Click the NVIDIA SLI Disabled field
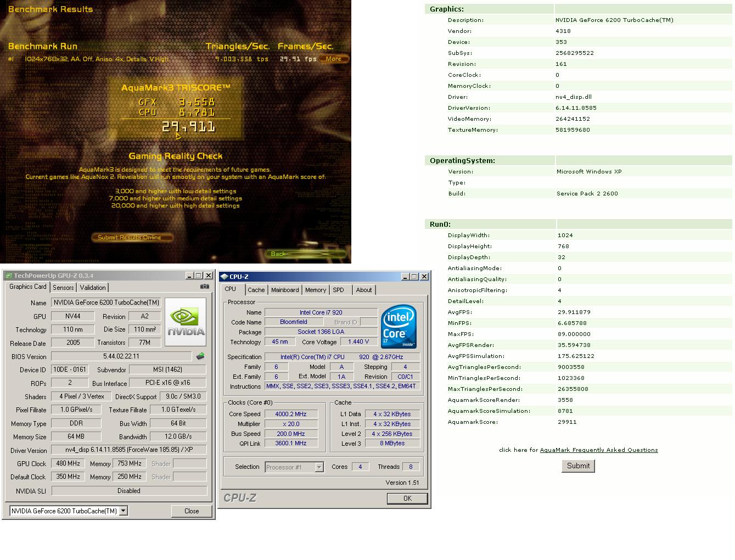The height and width of the screenshot is (560, 735). 129,491
